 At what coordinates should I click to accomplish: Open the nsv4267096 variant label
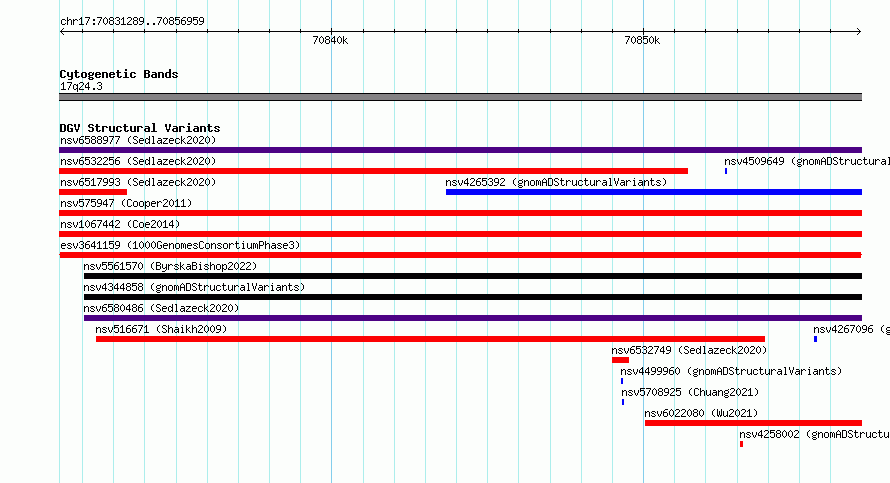click(851, 329)
